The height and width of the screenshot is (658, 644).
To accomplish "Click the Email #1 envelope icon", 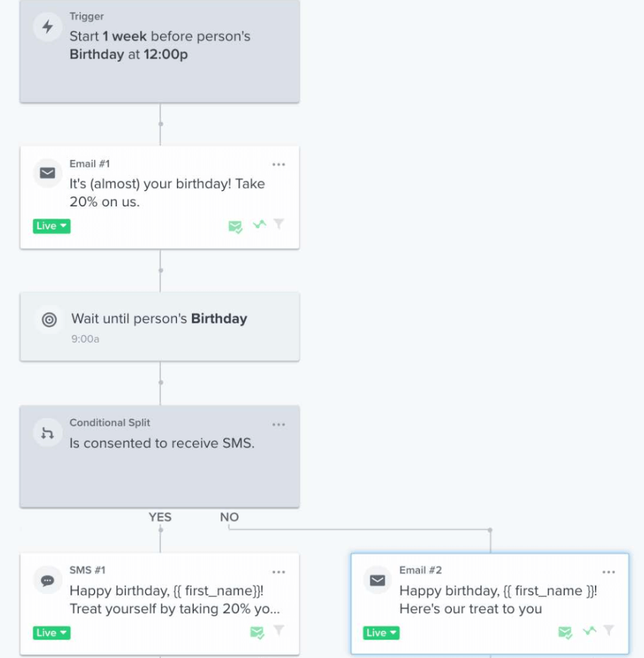I will pos(48,173).
